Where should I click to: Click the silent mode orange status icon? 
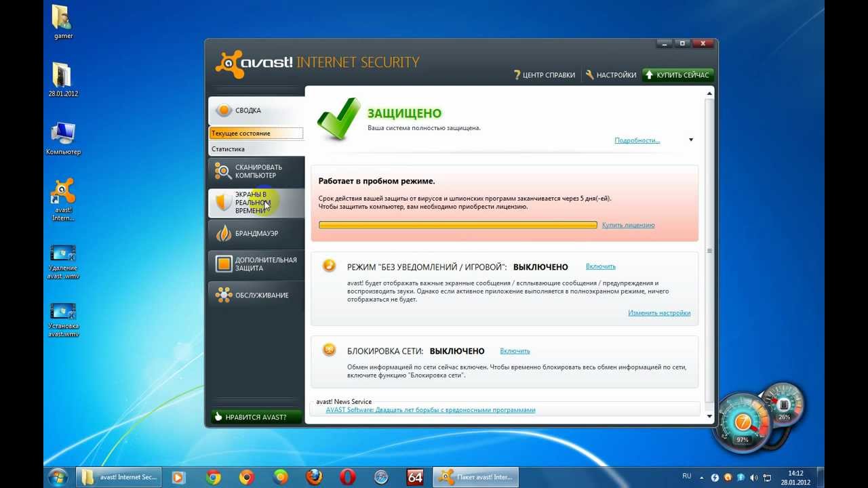click(x=329, y=266)
